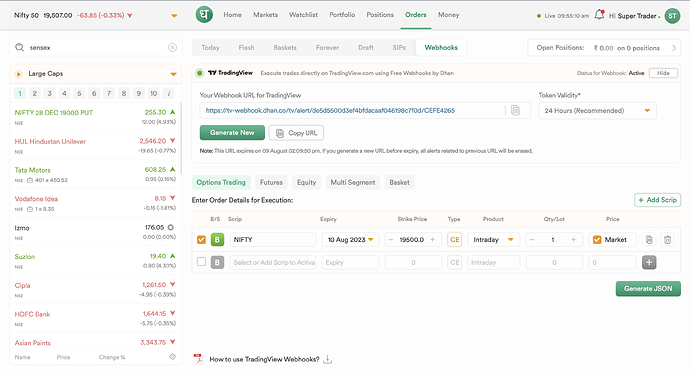Open the empty row Expiry dropdown
The width and height of the screenshot is (690, 375).
pos(350,262)
